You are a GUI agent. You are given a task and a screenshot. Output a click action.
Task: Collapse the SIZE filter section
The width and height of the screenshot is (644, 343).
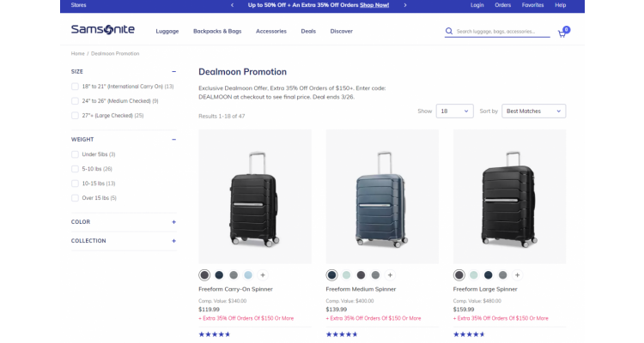pyautogui.click(x=173, y=71)
